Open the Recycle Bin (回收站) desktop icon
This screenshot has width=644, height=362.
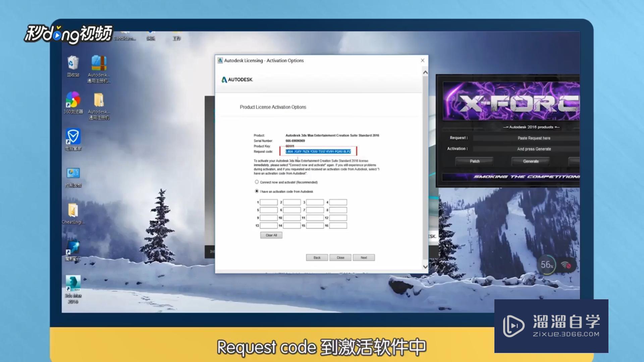tap(73, 66)
